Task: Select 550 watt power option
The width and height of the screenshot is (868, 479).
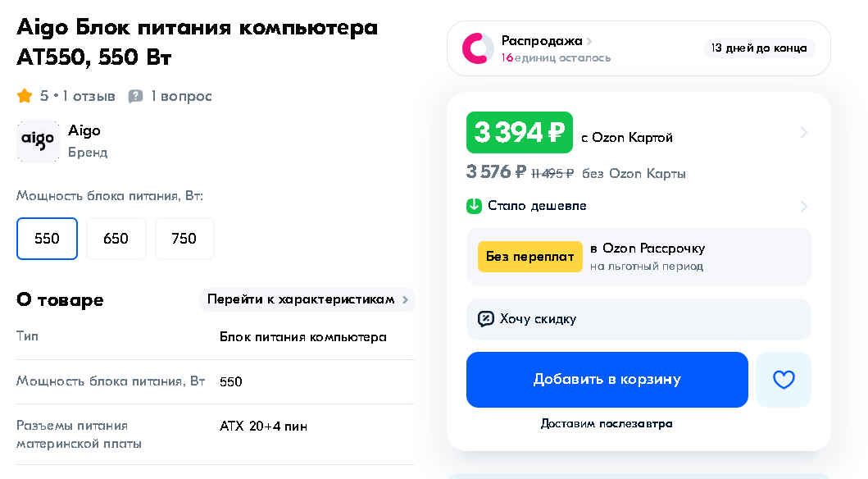Action: pyautogui.click(x=47, y=239)
